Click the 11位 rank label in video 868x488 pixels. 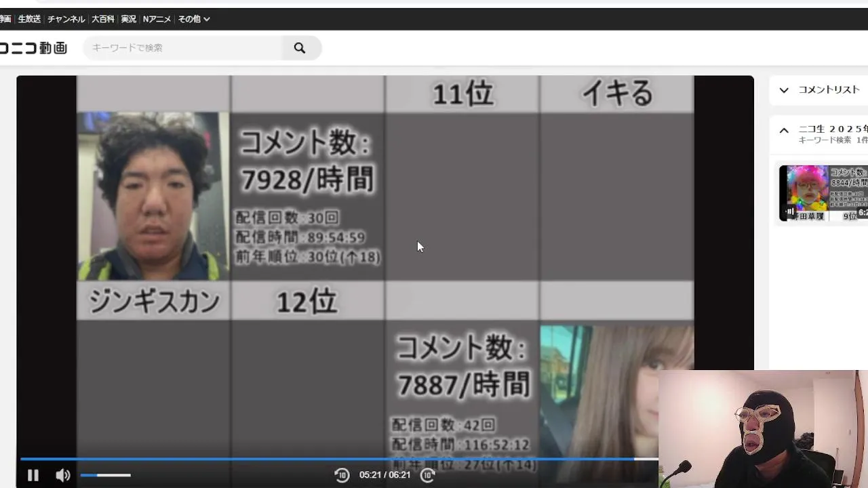click(x=462, y=94)
